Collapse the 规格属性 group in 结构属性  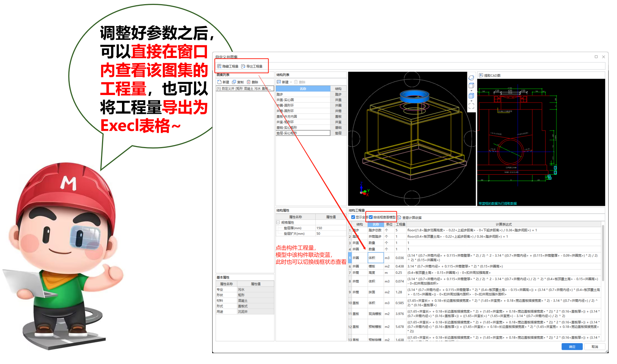click(278, 223)
